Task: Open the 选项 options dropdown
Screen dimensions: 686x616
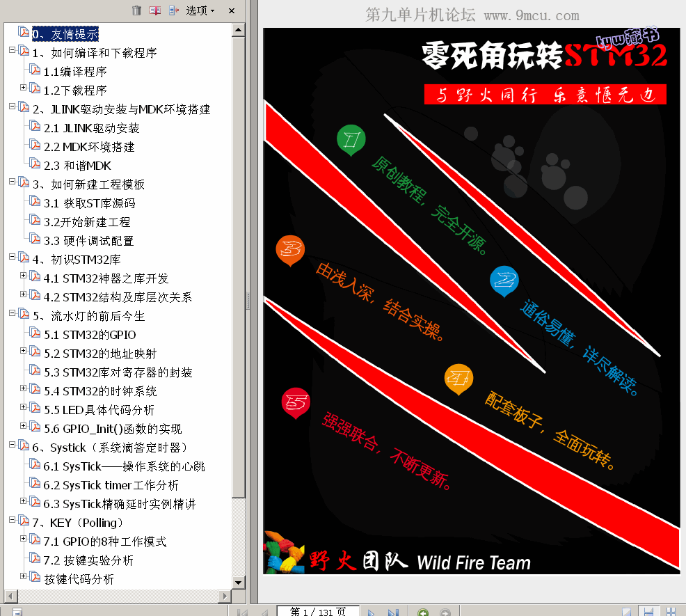Action: tap(200, 10)
